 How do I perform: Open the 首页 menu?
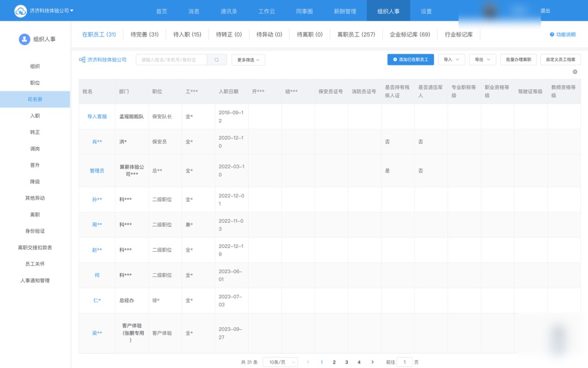coord(162,11)
